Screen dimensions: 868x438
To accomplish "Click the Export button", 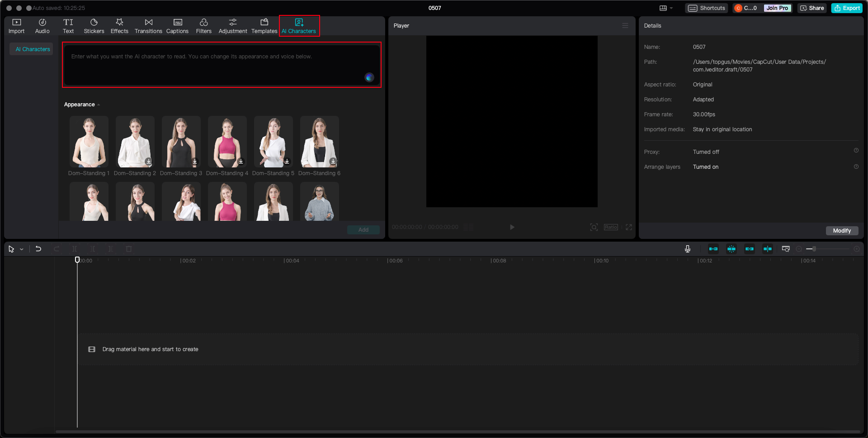I will 847,8.
